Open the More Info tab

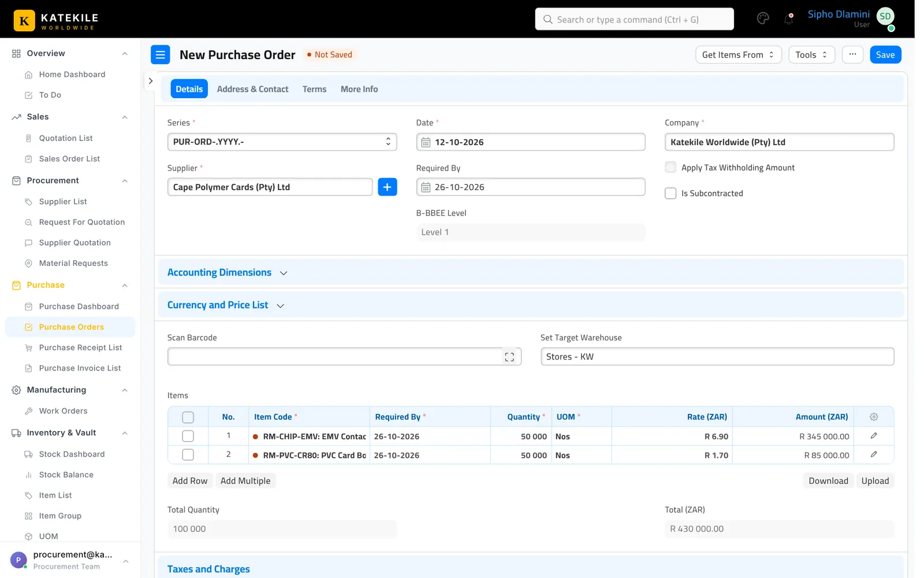tap(359, 89)
